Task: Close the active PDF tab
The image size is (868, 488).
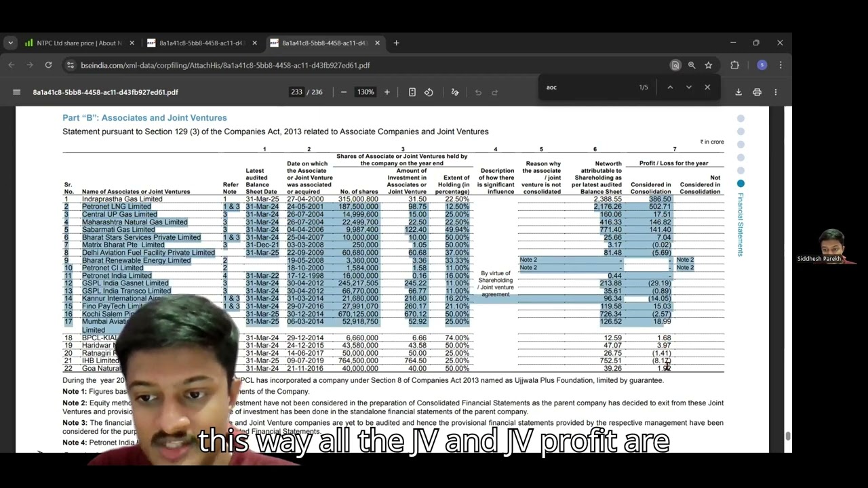Action: coord(377,43)
